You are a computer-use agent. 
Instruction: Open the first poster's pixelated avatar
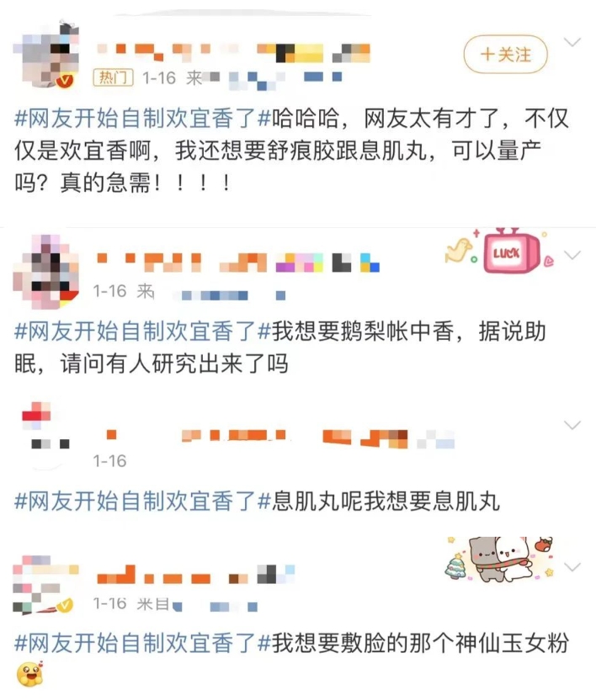click(46, 54)
